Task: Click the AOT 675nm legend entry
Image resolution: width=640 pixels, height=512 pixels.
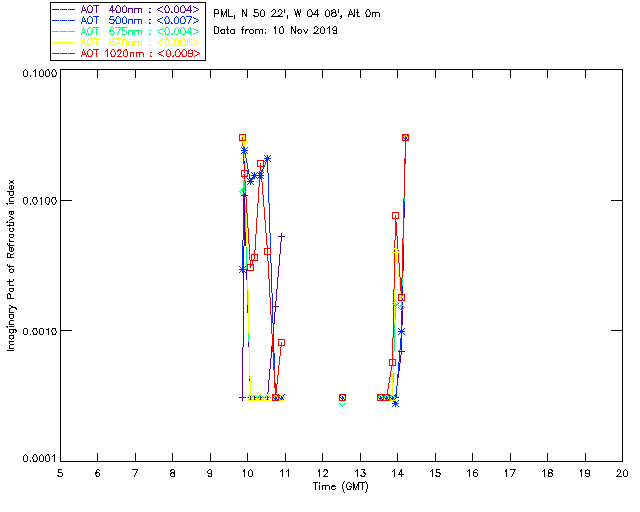Action: tap(127, 31)
